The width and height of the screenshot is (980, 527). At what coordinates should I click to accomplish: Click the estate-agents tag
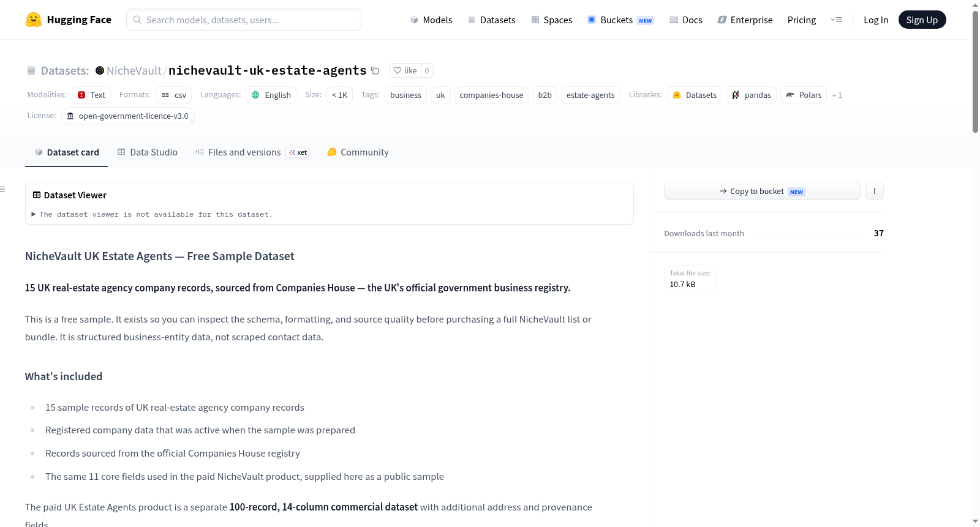click(590, 95)
